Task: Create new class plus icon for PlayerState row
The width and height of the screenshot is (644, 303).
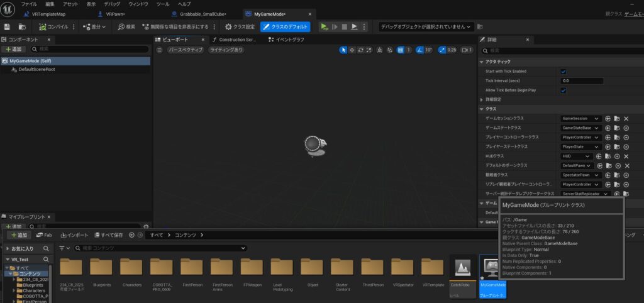Action: pyautogui.click(x=626, y=146)
